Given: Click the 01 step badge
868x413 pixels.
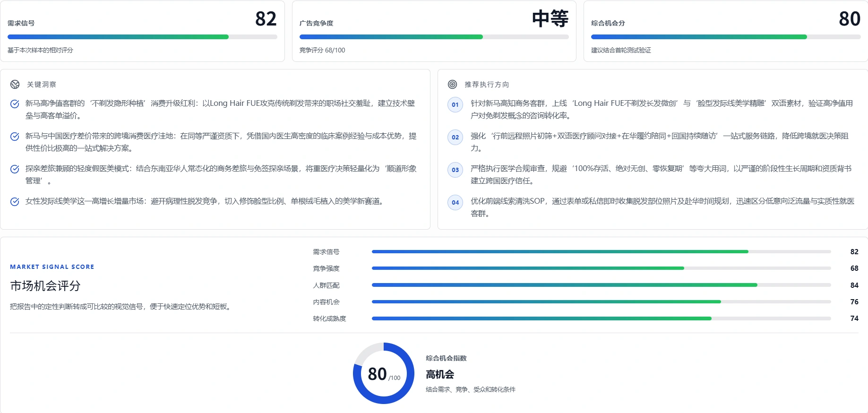Looking at the screenshot, I should 455,105.
